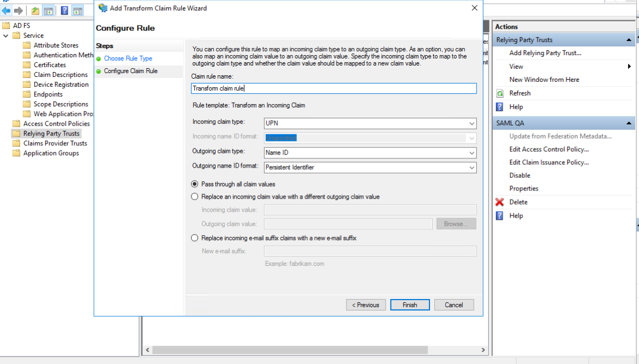Click the AD FS root folder icon

click(x=5, y=25)
